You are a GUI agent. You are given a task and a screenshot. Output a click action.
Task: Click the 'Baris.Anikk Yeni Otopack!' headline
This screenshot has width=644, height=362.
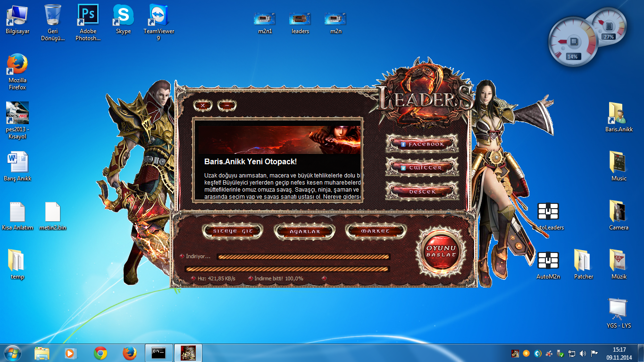pyautogui.click(x=251, y=161)
